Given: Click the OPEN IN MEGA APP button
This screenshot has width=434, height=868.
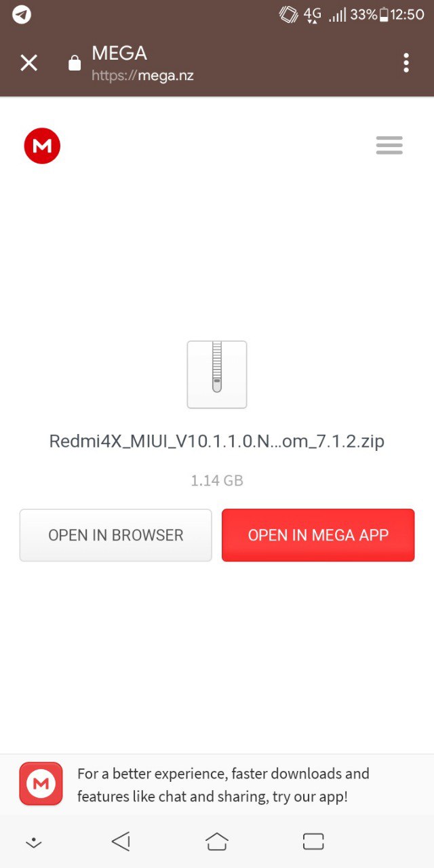Looking at the screenshot, I should point(318,535).
